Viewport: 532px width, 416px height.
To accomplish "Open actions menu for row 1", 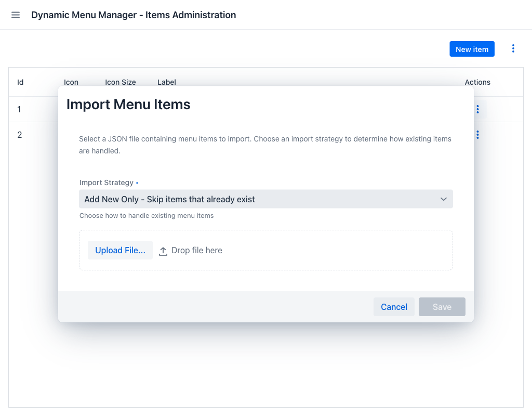I will pyautogui.click(x=477, y=109).
